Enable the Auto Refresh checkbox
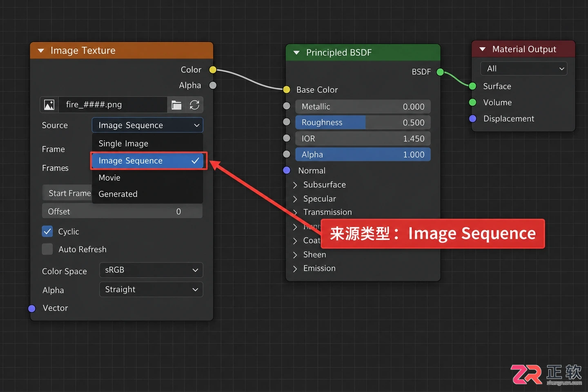Image resolution: width=588 pixels, height=392 pixels. pyautogui.click(x=47, y=249)
